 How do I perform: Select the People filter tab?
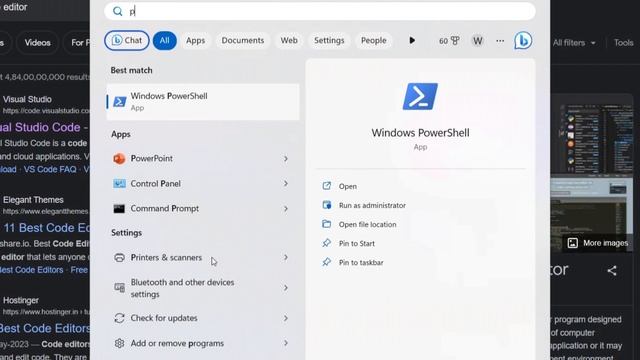click(373, 40)
